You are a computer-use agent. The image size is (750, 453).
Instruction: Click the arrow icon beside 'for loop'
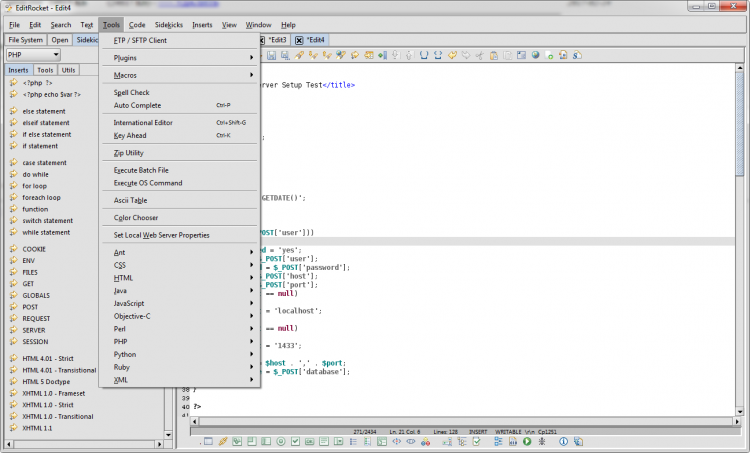click(x=13, y=186)
